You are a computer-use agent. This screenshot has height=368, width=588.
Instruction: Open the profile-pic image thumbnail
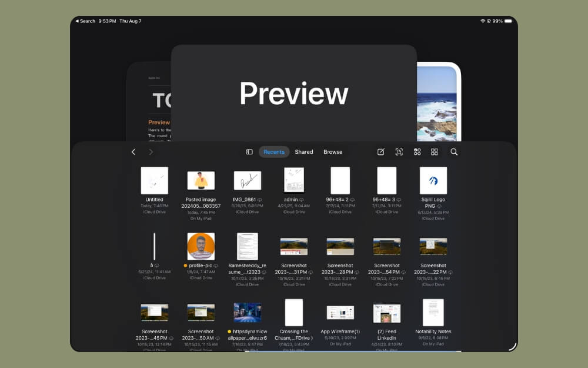(x=201, y=246)
